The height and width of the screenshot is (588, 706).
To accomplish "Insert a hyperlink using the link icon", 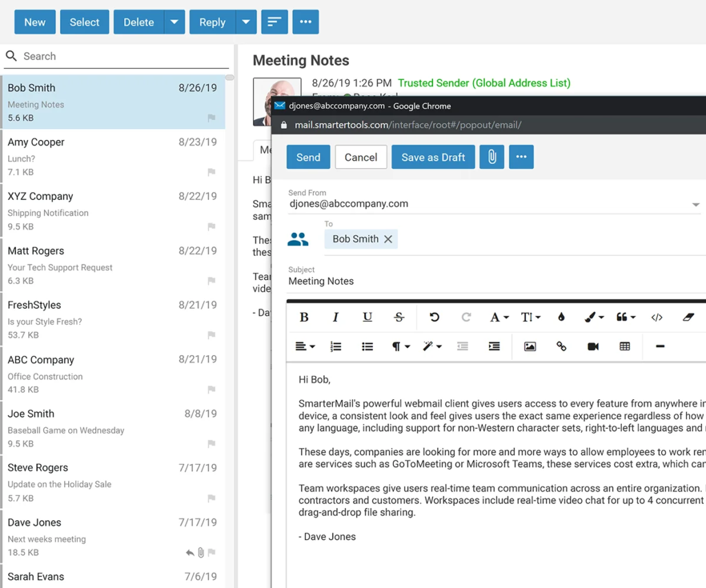I will pyautogui.click(x=561, y=346).
